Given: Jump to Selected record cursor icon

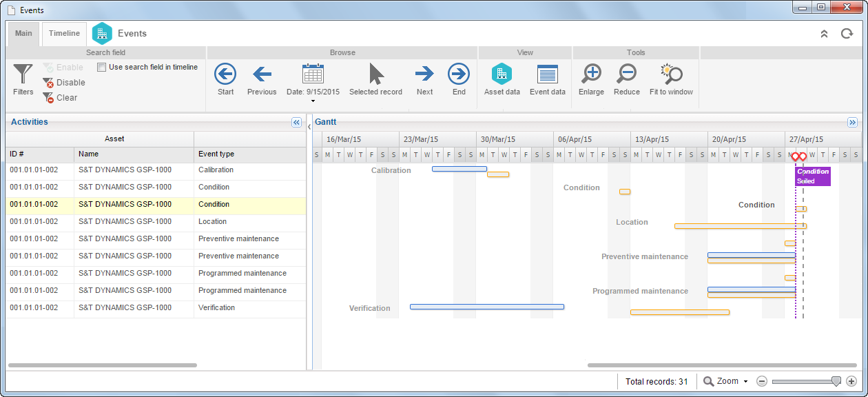Looking at the screenshot, I should [375, 79].
